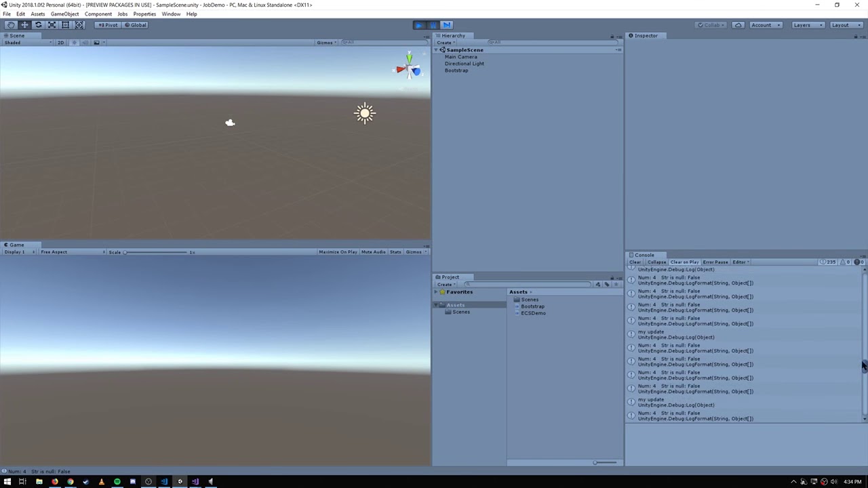Select the Scale tool
The height and width of the screenshot is (488, 868).
(x=52, y=25)
